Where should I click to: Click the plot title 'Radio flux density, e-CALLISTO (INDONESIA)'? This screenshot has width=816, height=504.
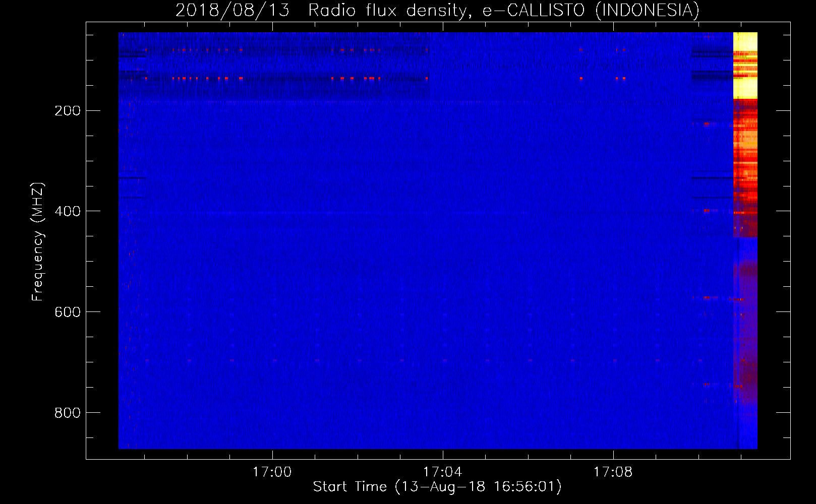[x=504, y=10]
